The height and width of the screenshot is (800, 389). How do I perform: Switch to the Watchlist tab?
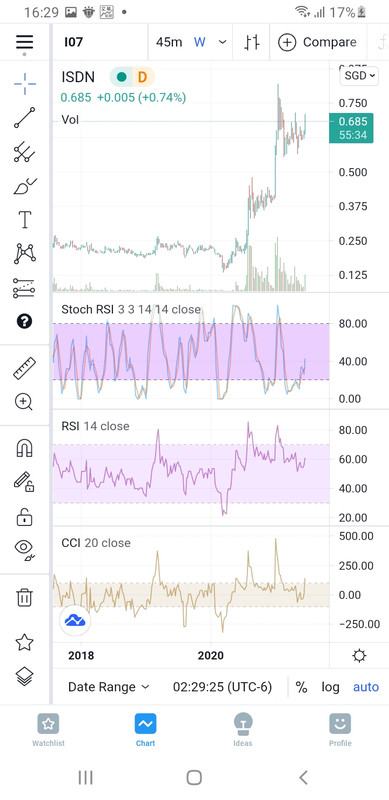point(48,730)
